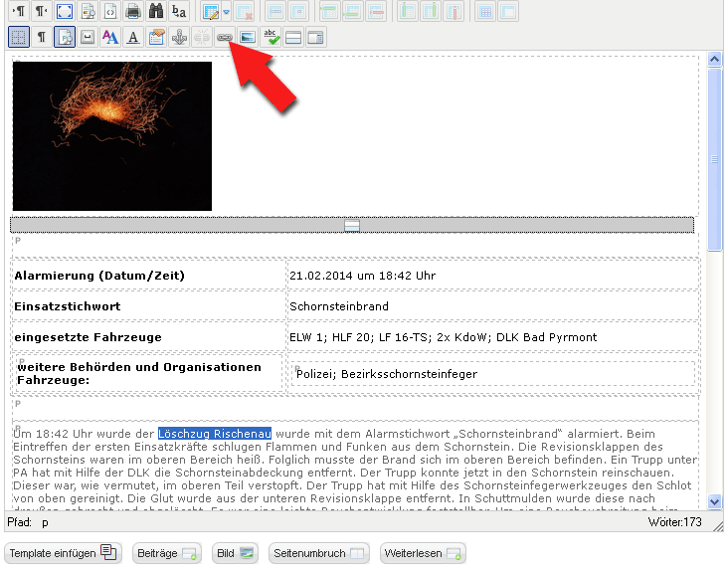
Task: Click the Template einfügen button
Action: (x=63, y=553)
